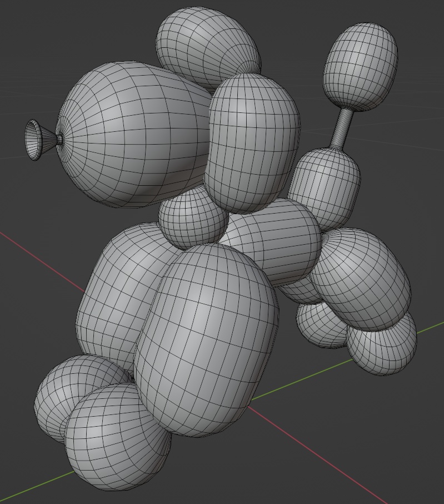Select the small round neck sphere under the head

pyautogui.click(x=193, y=219)
